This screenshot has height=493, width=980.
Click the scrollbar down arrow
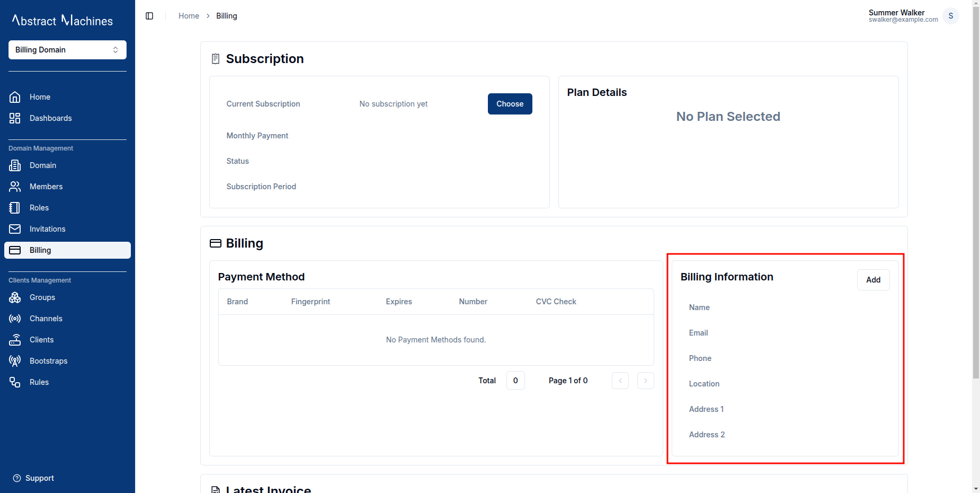pos(976,489)
